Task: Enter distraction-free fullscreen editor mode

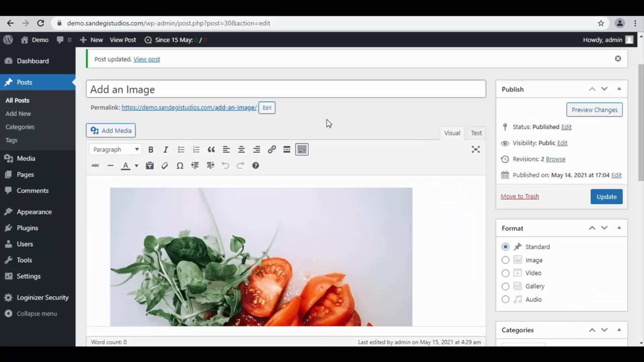Action: [x=476, y=149]
